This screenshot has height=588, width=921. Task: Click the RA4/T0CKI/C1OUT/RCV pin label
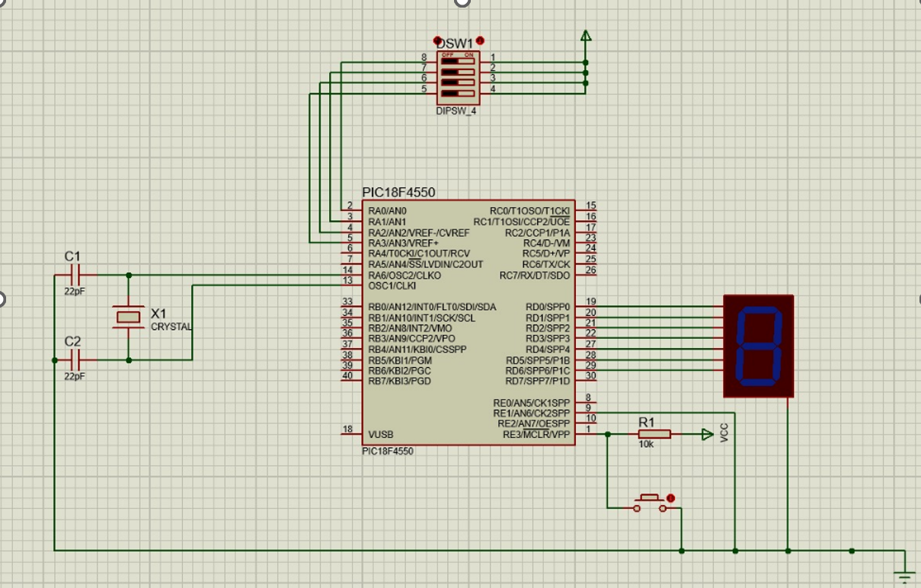click(x=419, y=254)
